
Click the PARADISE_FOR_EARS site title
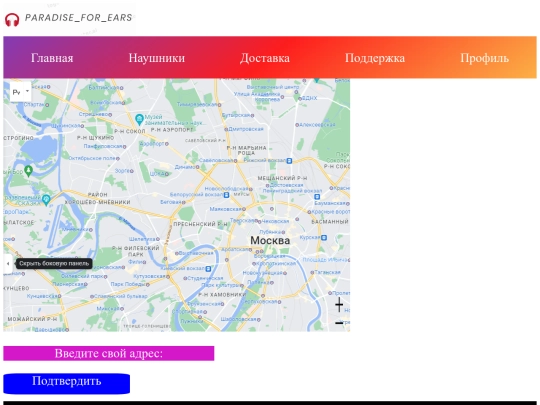point(79,18)
